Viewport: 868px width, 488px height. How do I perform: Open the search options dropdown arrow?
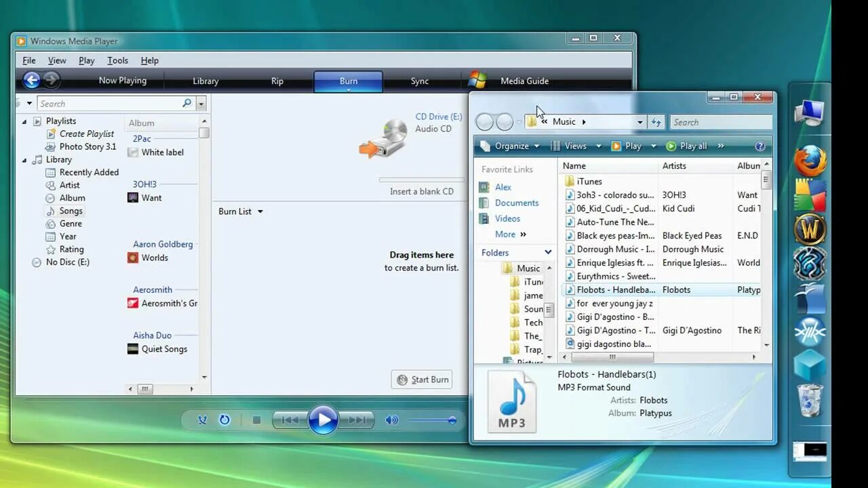tap(201, 104)
